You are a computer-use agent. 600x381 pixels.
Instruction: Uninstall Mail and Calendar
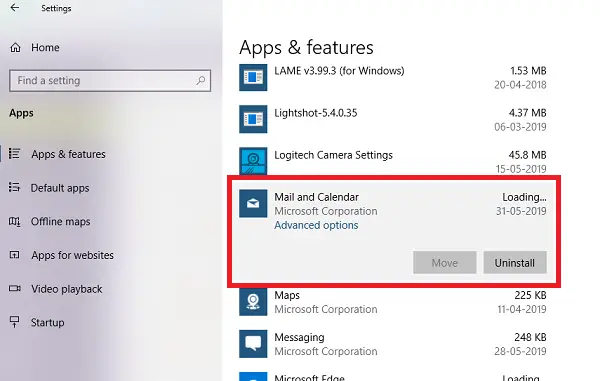(x=515, y=263)
